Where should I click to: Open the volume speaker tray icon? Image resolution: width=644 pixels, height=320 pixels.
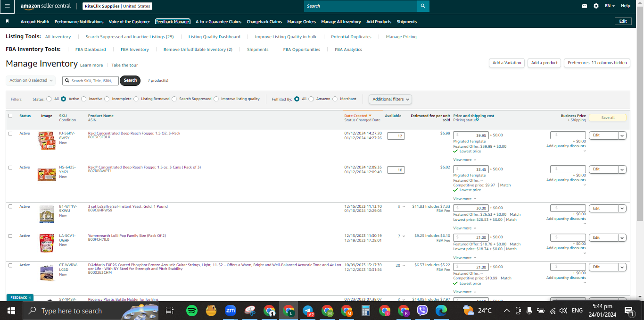(563, 311)
